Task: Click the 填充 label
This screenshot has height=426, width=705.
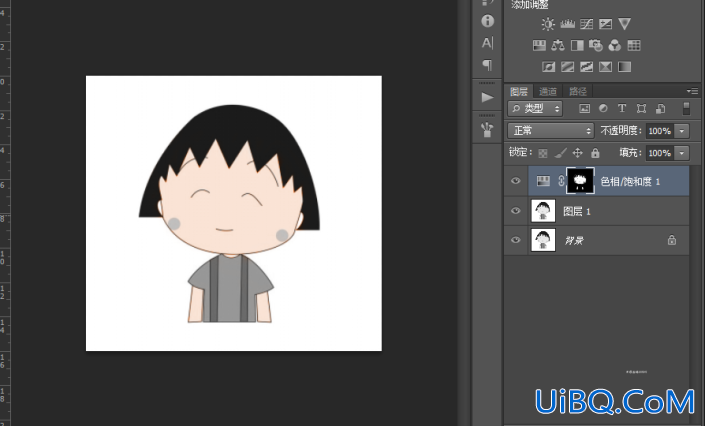Action: [630, 153]
